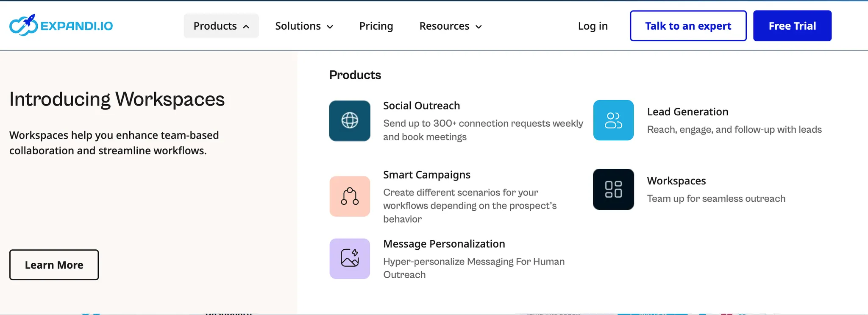Click the Social Outreach globe icon
The height and width of the screenshot is (315, 868).
pos(350,121)
